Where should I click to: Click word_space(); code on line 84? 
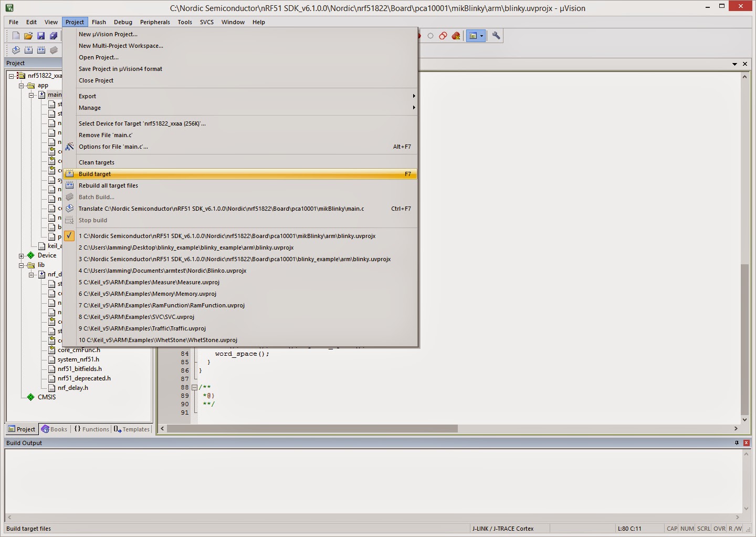click(242, 354)
